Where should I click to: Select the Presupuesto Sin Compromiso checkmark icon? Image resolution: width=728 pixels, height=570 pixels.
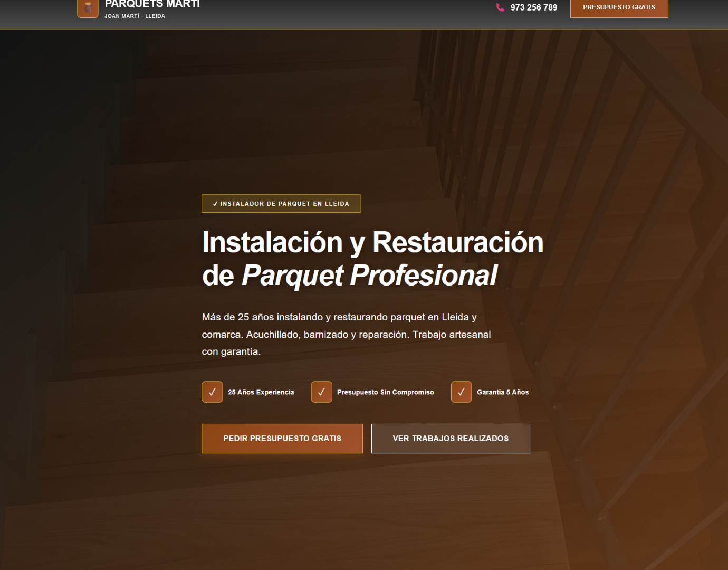[x=321, y=392]
